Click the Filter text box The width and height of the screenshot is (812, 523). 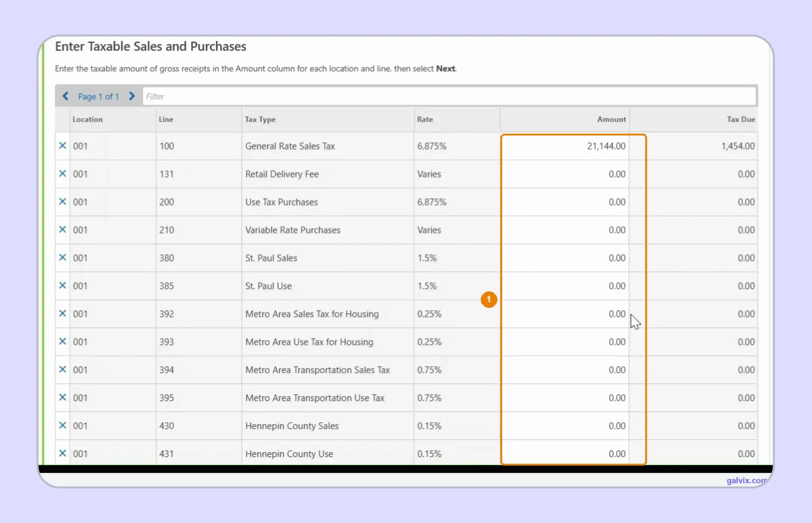pos(449,97)
